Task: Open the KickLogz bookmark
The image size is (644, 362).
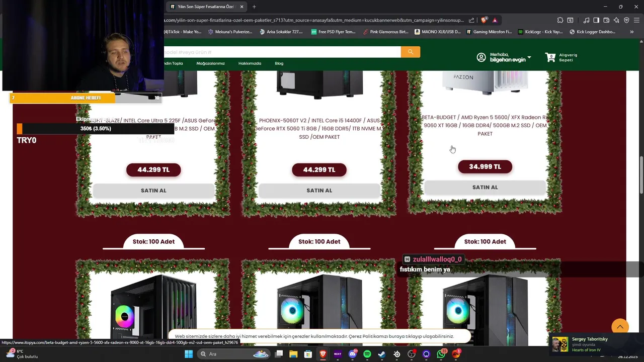Action: [x=540, y=32]
